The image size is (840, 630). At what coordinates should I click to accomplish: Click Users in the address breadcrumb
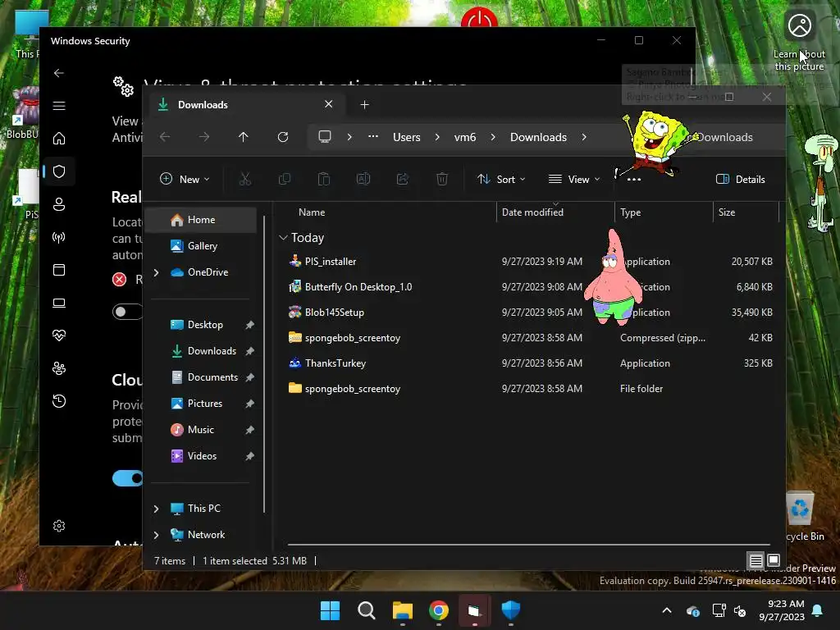[x=407, y=137]
